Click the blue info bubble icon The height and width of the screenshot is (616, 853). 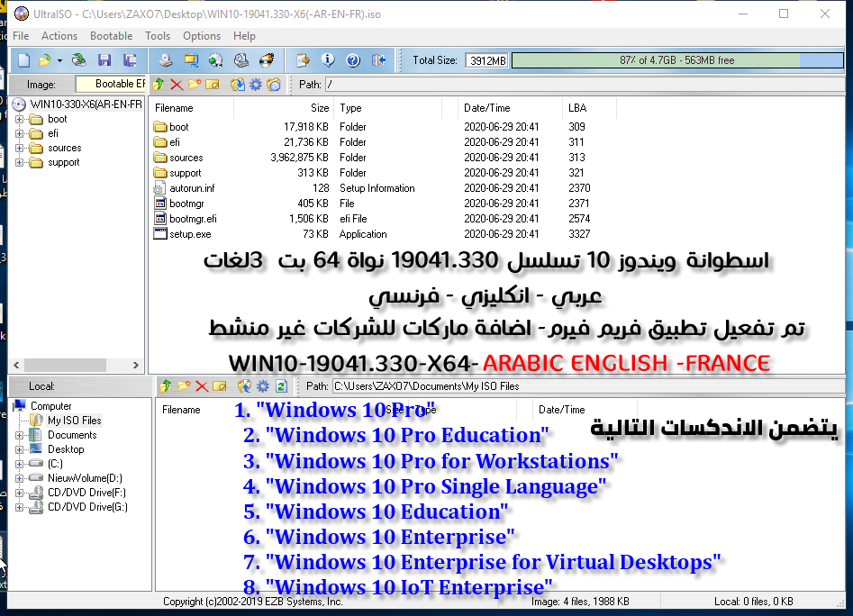click(x=328, y=59)
